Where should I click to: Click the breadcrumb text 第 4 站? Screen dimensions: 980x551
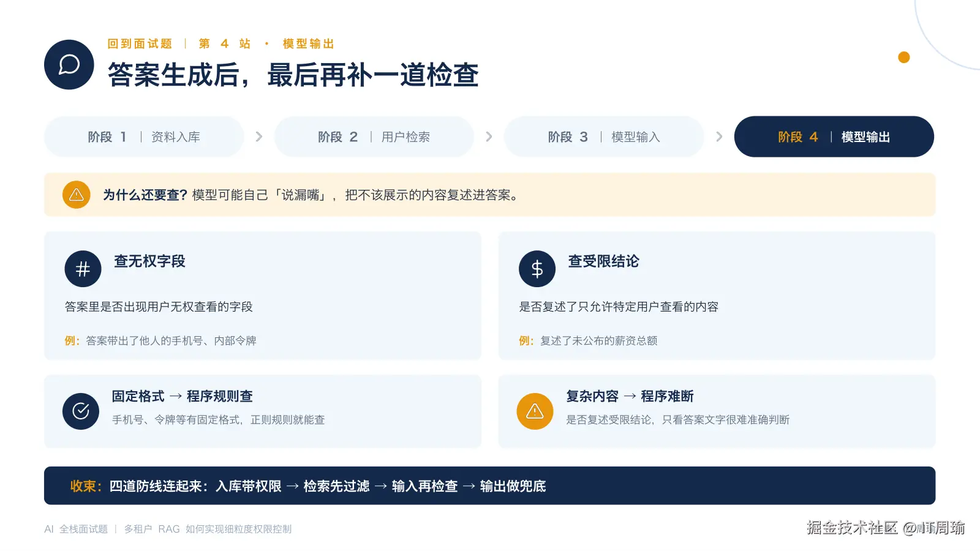pos(225,43)
